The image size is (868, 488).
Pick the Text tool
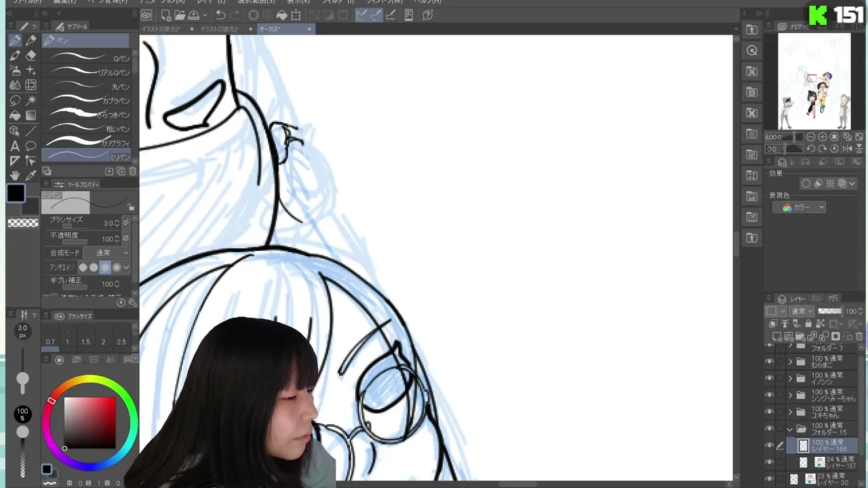click(x=15, y=146)
